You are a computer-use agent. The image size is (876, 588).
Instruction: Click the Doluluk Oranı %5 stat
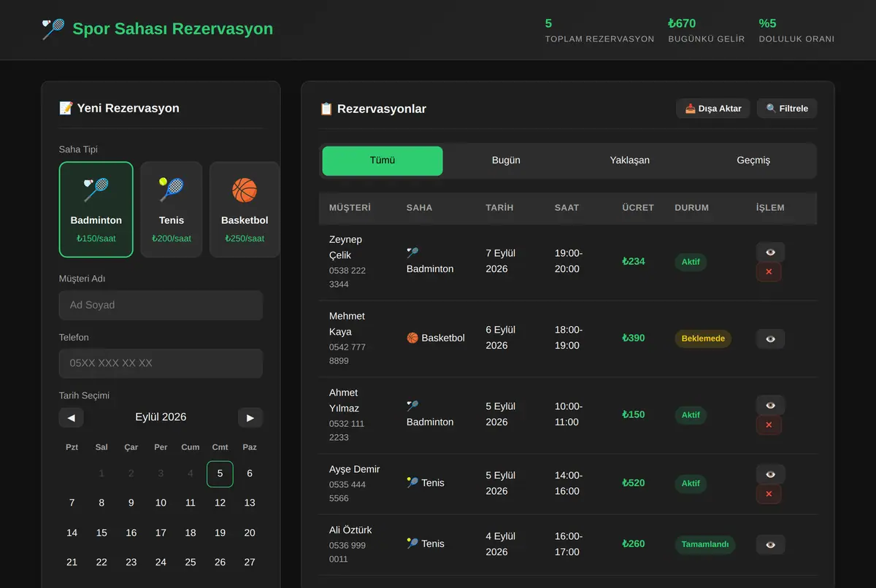pos(796,31)
